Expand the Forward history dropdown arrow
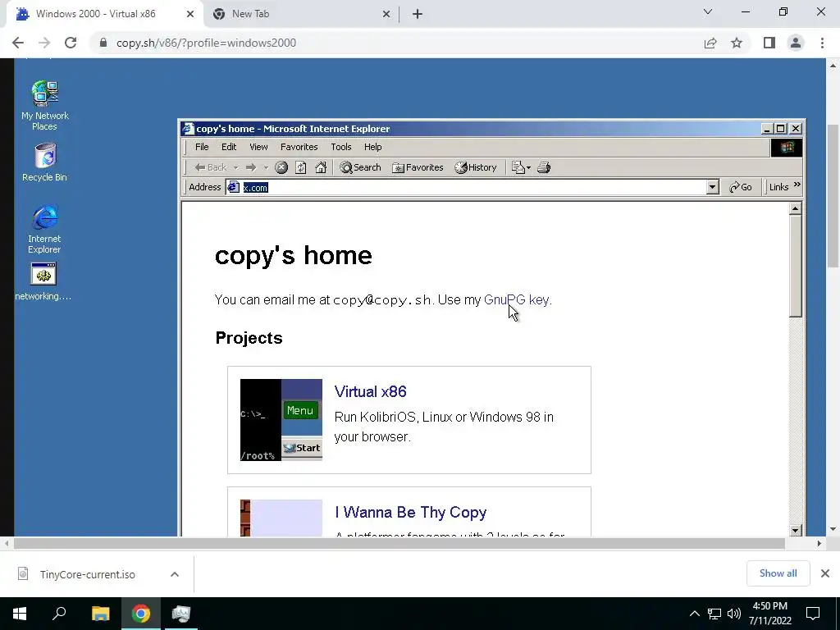Viewport: 840px width, 630px height. click(266, 167)
